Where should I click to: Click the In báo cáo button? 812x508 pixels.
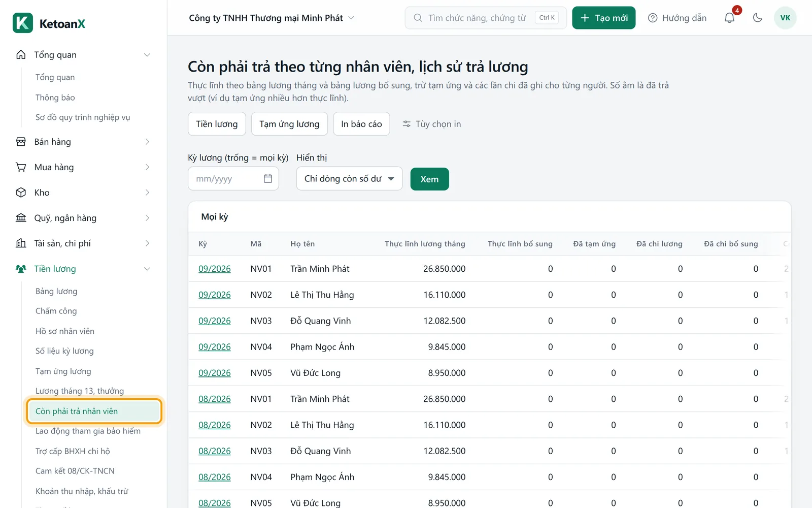tap(361, 124)
